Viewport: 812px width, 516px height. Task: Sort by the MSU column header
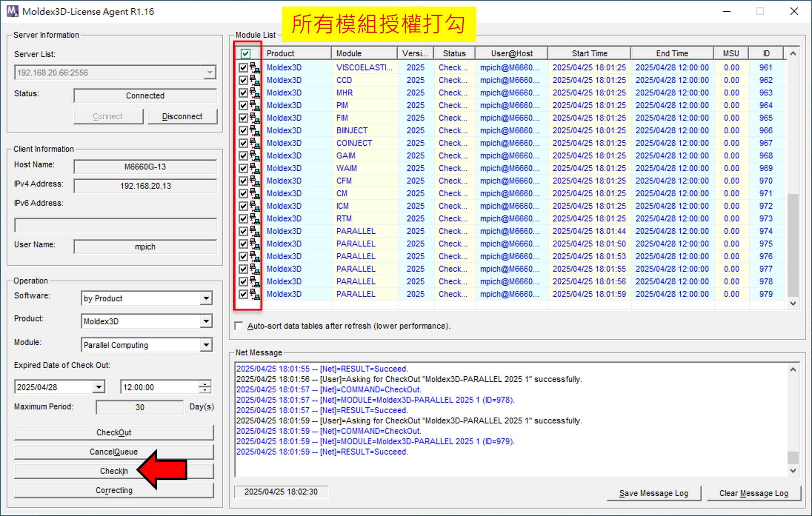[731, 53]
